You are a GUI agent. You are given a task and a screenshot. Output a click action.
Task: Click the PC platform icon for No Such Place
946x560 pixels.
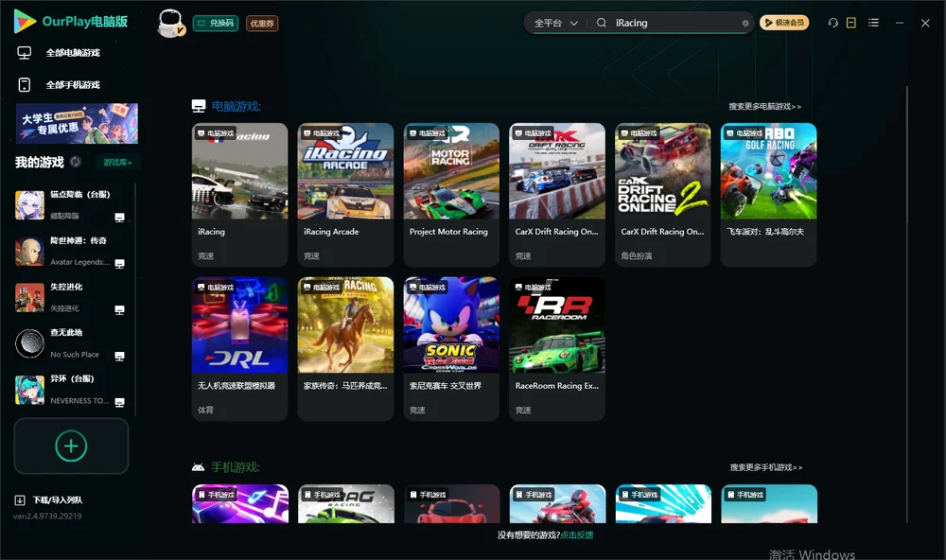[x=119, y=356]
